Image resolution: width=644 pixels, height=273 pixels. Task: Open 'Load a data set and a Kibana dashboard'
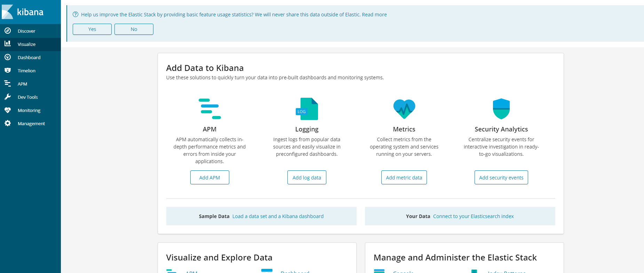pos(278,216)
